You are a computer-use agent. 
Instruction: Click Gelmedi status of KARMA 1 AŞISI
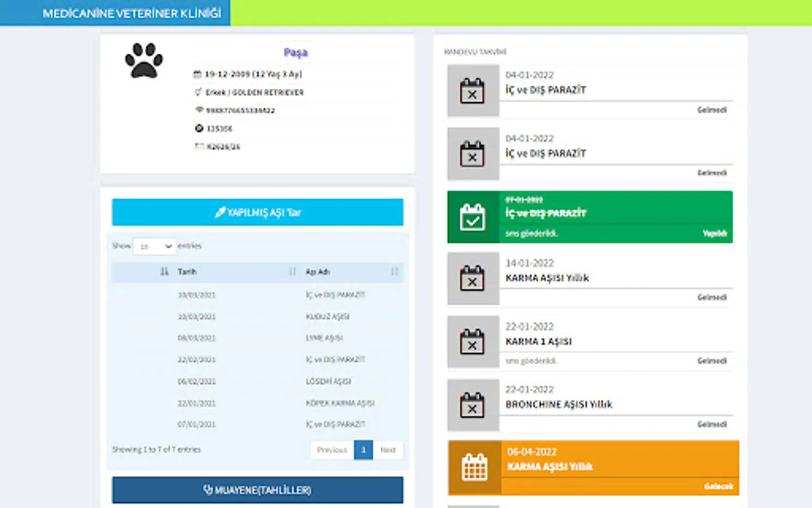(712, 361)
